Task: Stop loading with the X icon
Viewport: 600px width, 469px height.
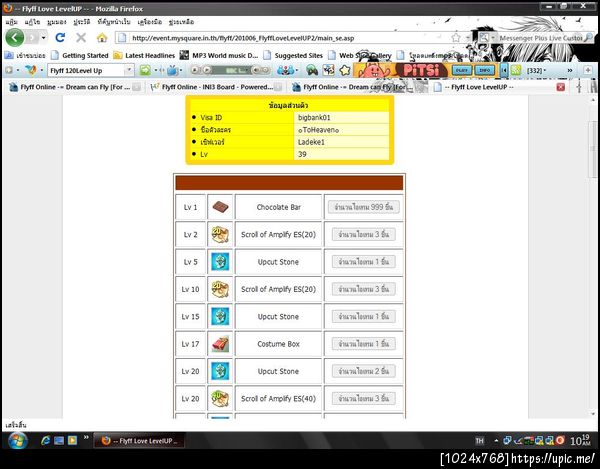Action: pyautogui.click(x=81, y=37)
